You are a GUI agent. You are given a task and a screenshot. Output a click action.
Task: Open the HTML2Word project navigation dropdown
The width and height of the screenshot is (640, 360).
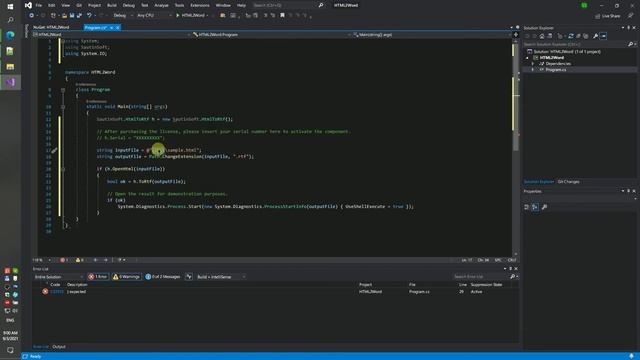[112, 35]
